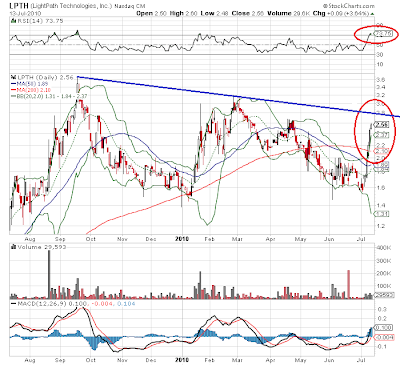Click the Apr label under the MACD panel
Image resolution: width=400 pixels, height=365 pixels.
point(271,360)
